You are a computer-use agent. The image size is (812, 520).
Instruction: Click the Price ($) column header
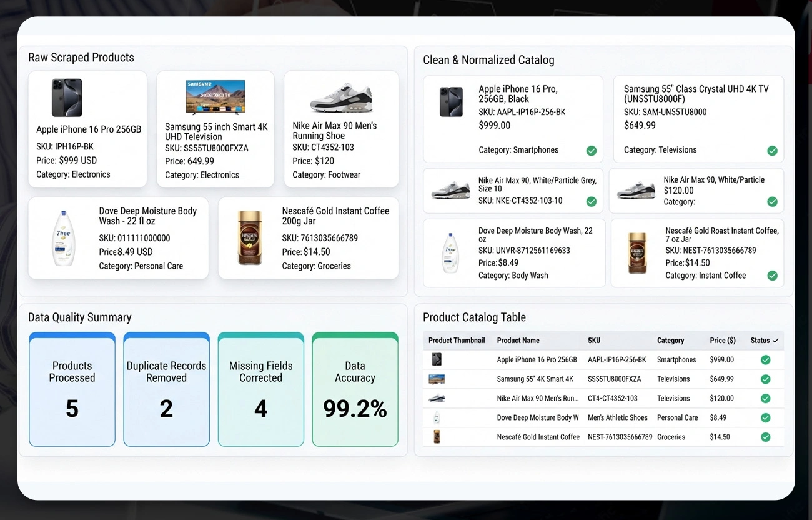pos(723,341)
